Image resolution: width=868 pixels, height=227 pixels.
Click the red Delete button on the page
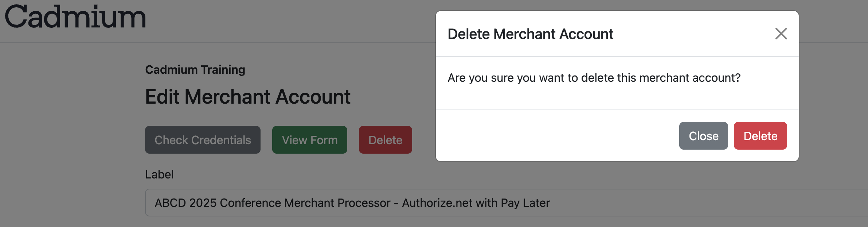tap(385, 139)
